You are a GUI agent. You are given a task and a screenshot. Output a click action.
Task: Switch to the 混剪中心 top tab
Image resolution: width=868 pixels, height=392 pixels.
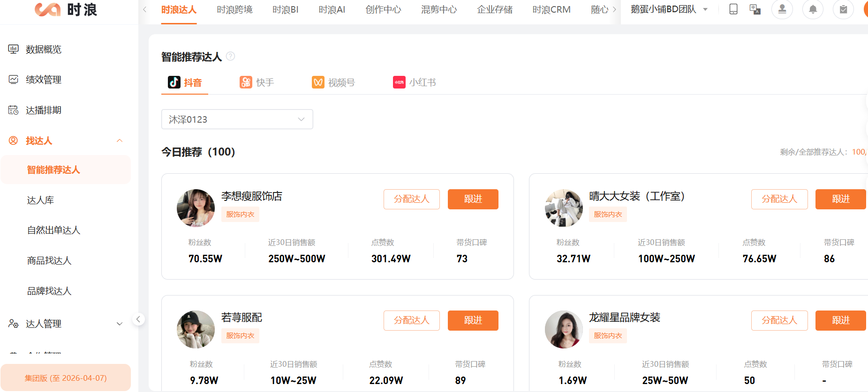pyautogui.click(x=439, y=10)
